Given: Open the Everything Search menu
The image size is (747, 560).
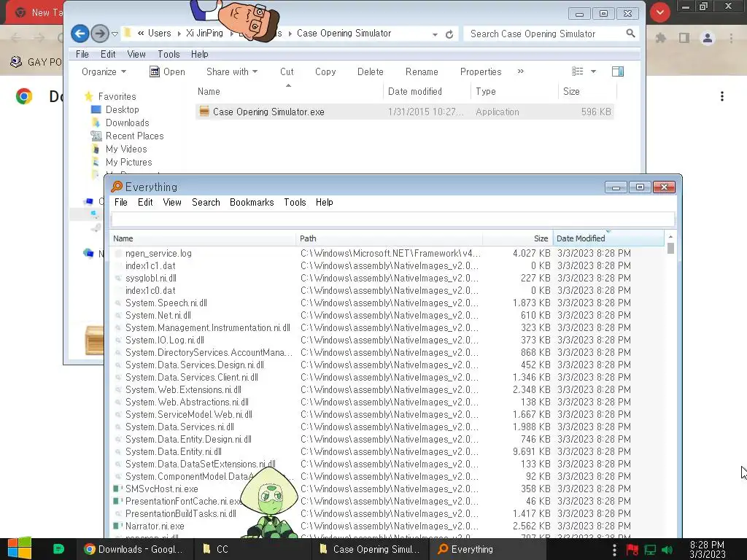Looking at the screenshot, I should click(206, 202).
